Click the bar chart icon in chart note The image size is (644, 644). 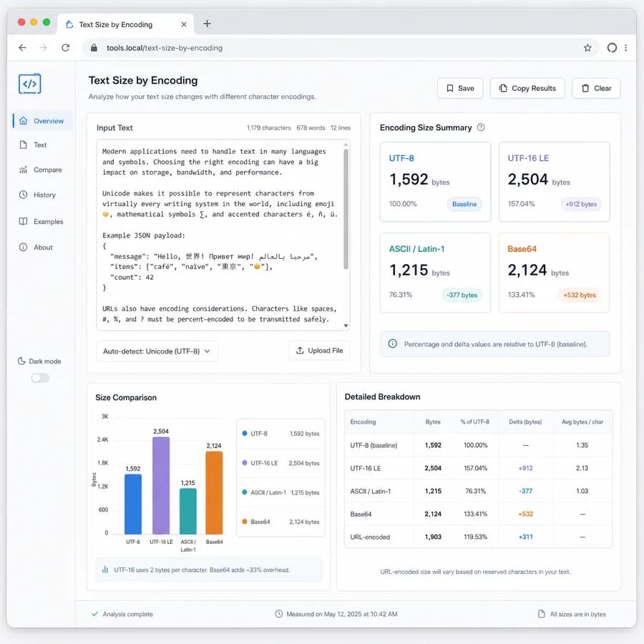[105, 570]
